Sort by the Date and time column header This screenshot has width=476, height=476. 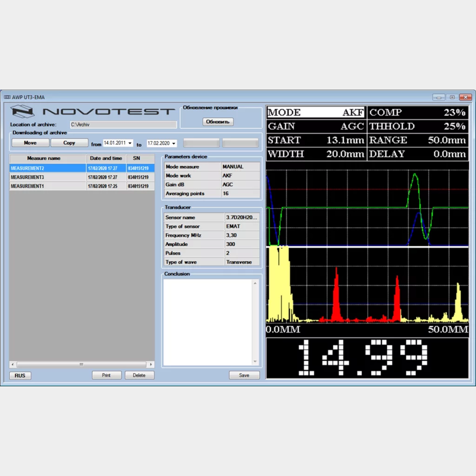[x=106, y=158]
